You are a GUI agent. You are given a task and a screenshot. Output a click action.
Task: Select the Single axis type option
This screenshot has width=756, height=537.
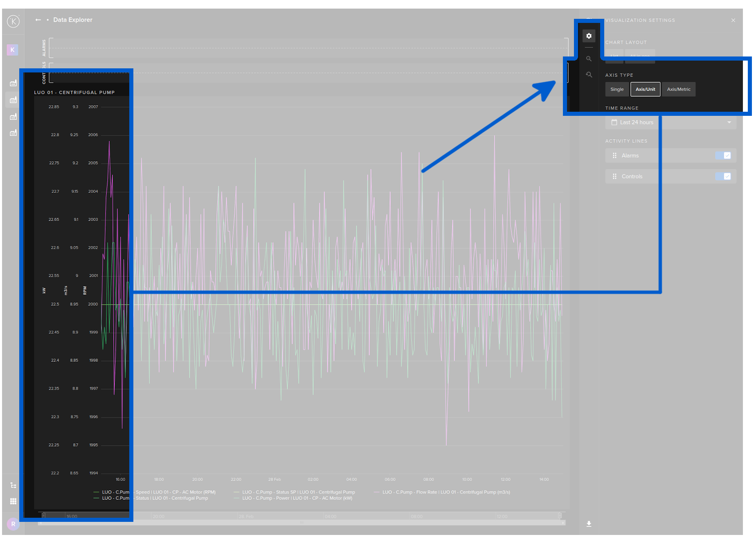click(617, 89)
